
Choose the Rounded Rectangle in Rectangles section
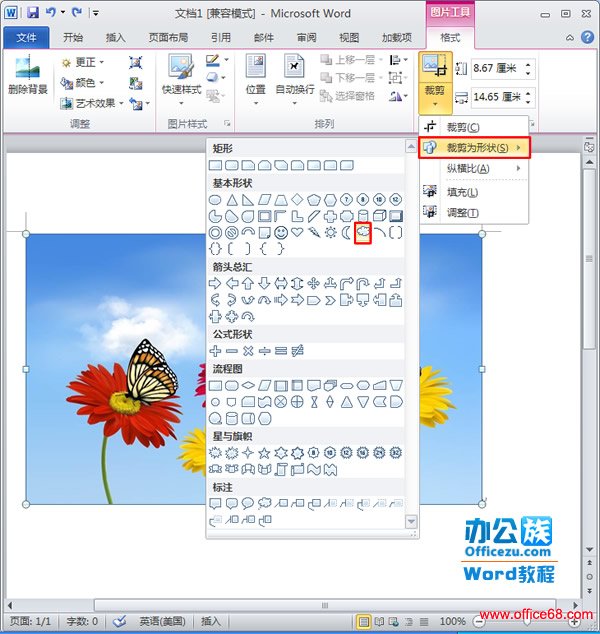click(232, 165)
